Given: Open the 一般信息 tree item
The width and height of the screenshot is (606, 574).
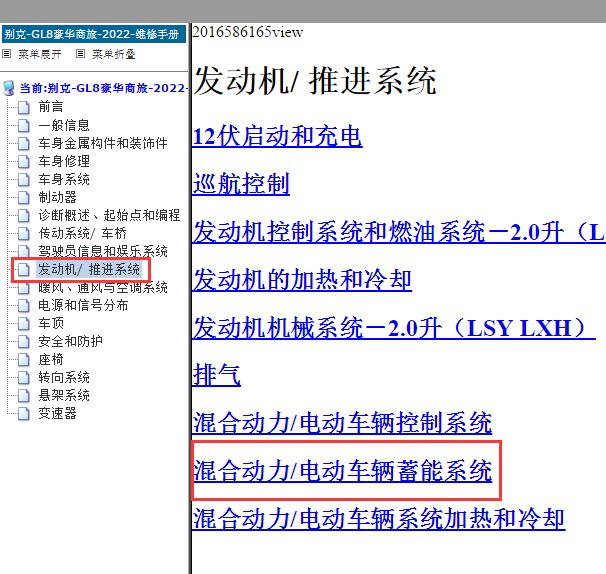Looking at the screenshot, I should [x=64, y=125].
